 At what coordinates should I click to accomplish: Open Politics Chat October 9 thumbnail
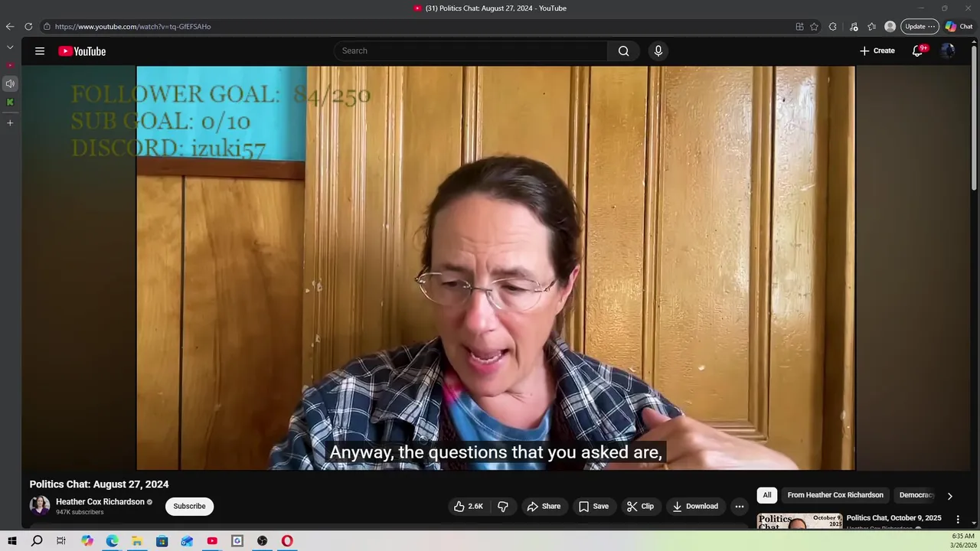click(x=799, y=521)
